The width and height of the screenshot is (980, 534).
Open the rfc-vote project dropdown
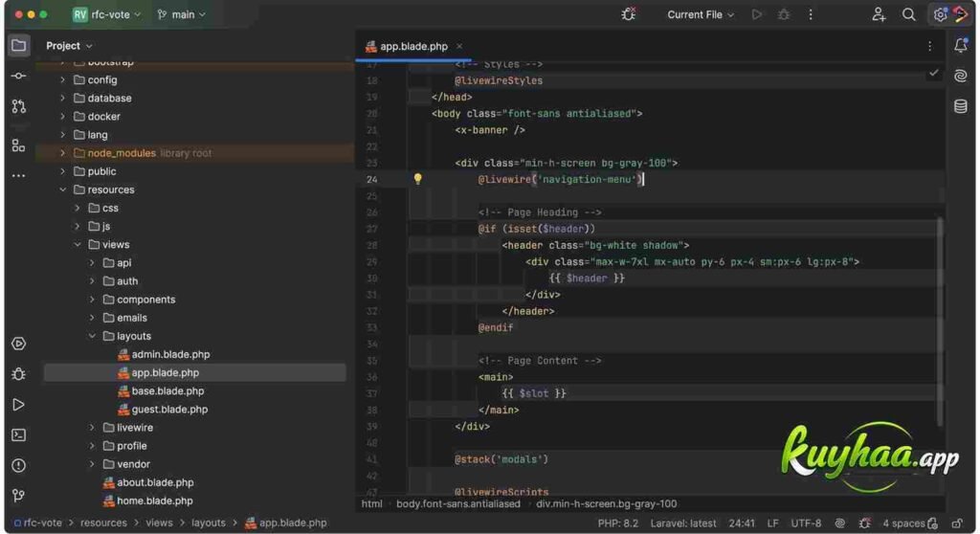click(x=107, y=14)
